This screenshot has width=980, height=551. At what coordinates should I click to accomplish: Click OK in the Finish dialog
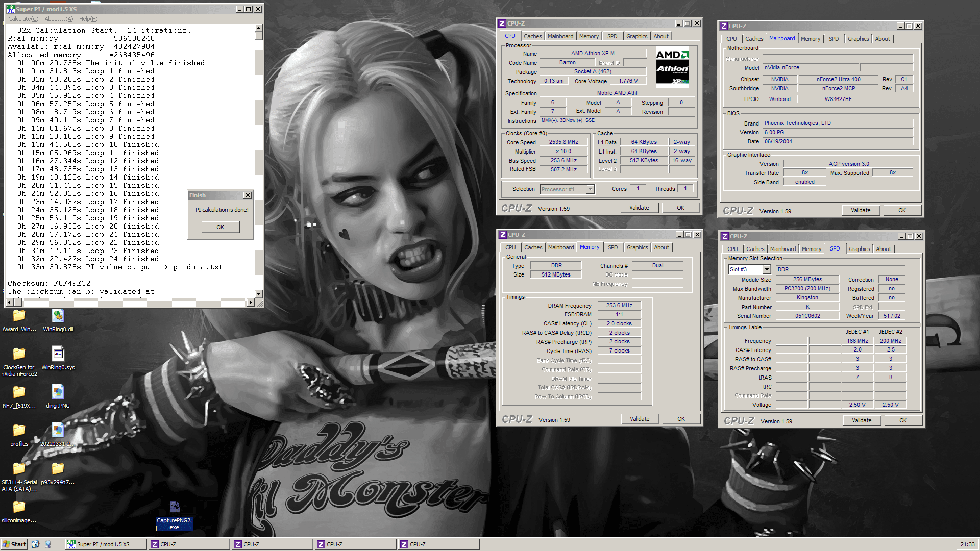coord(220,227)
